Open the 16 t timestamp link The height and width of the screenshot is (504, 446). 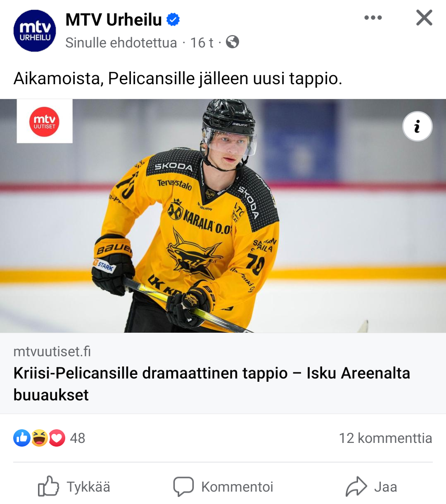[202, 43]
